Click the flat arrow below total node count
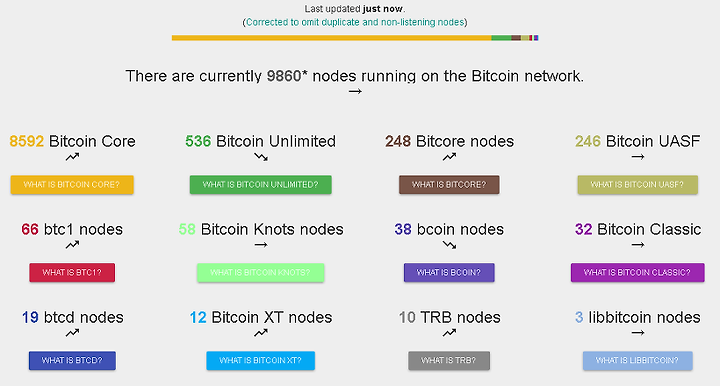This screenshot has height=386, width=720. [355, 91]
